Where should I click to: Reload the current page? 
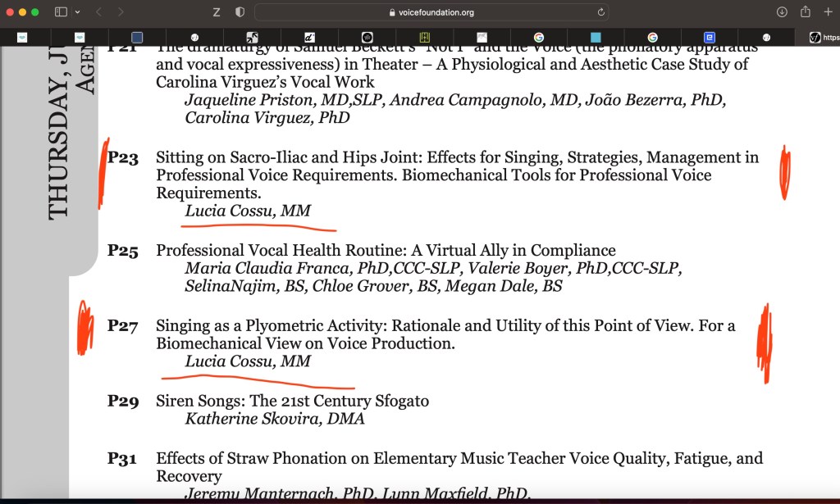coord(601,12)
